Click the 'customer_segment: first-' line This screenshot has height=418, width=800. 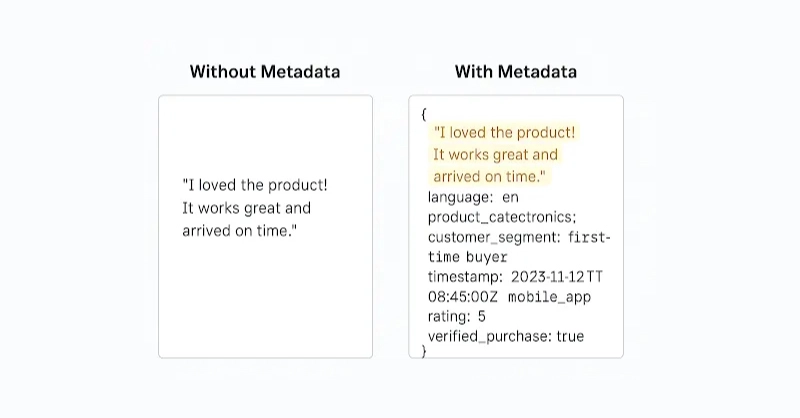pyautogui.click(x=518, y=237)
